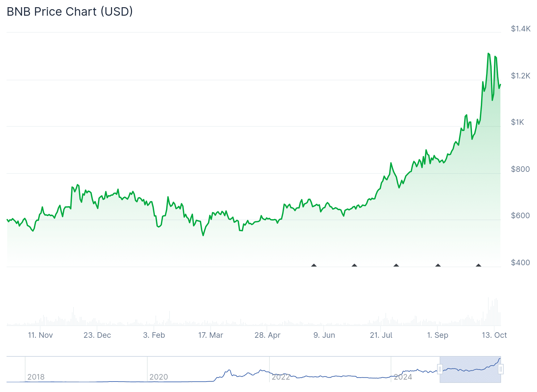The image size is (537, 392).
Task: Click the highest peak of the price line
Action: tap(488, 53)
